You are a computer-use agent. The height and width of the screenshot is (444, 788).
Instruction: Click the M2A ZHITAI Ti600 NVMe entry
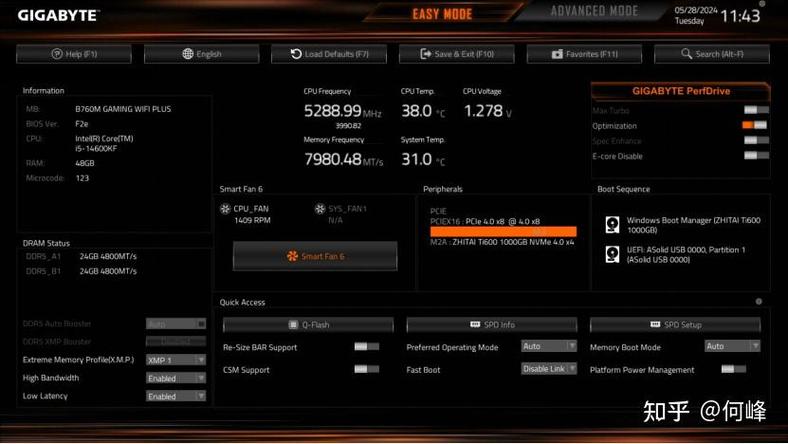tap(502, 242)
